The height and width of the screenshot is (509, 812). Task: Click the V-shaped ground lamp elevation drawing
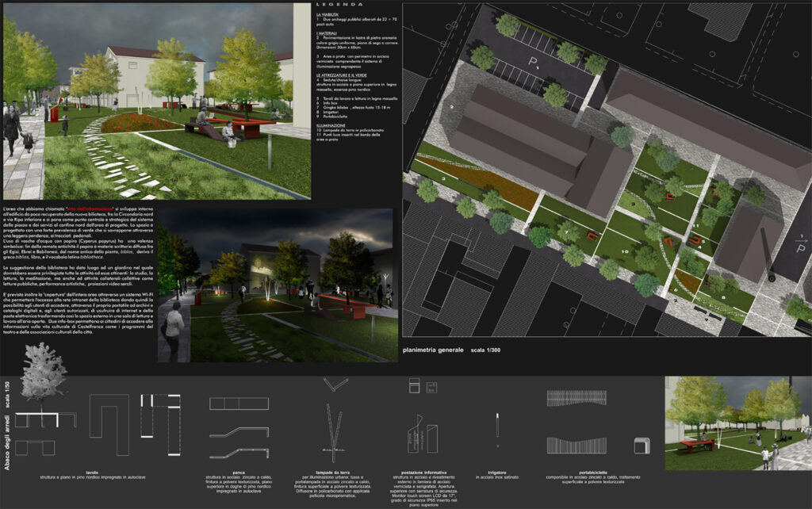[x=334, y=433]
